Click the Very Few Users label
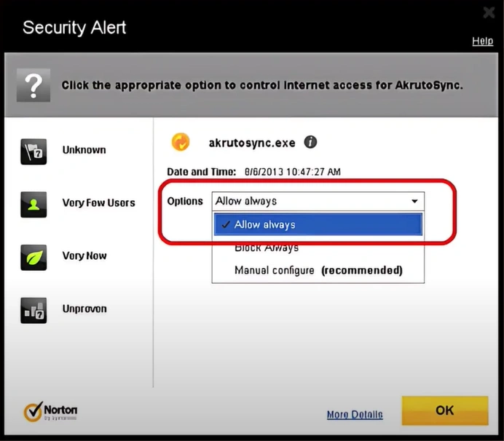 [98, 203]
